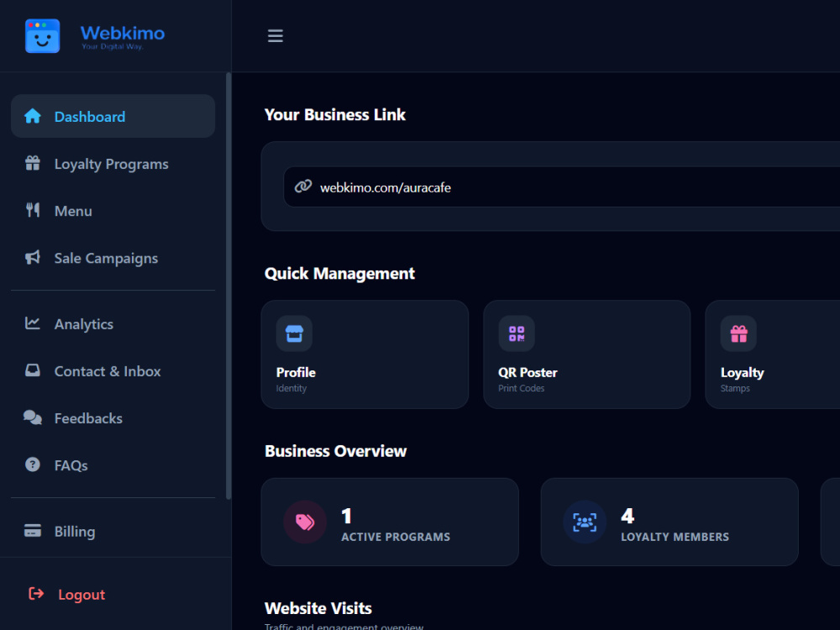Viewport: 840px width, 630px height.
Task: Click the QR Poster code icon
Action: [x=517, y=333]
